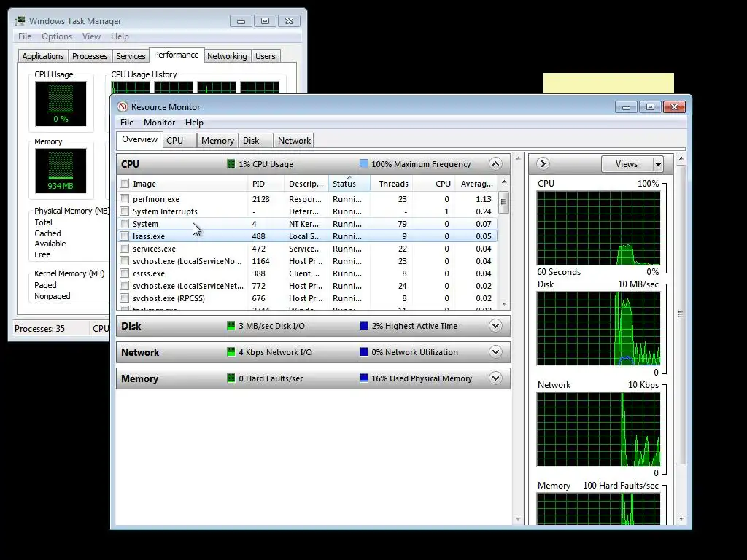
Task: Open Task Manager Applications tab
Action: [43, 56]
